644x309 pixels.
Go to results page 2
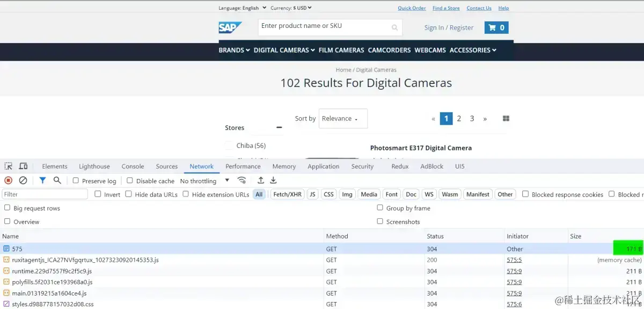point(459,119)
